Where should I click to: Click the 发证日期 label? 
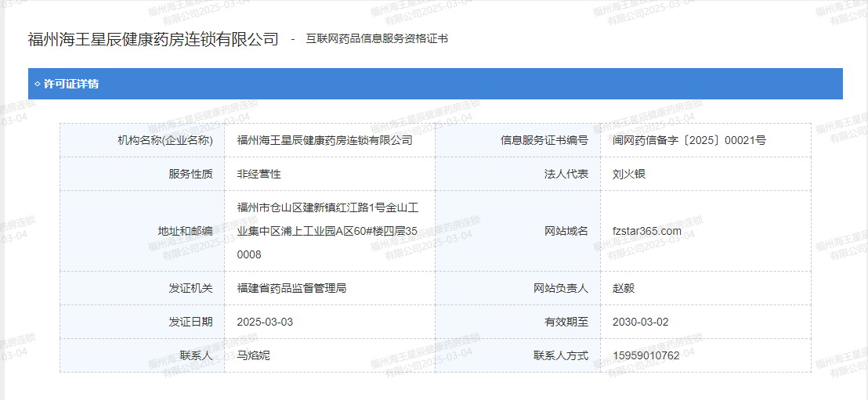click(x=190, y=322)
